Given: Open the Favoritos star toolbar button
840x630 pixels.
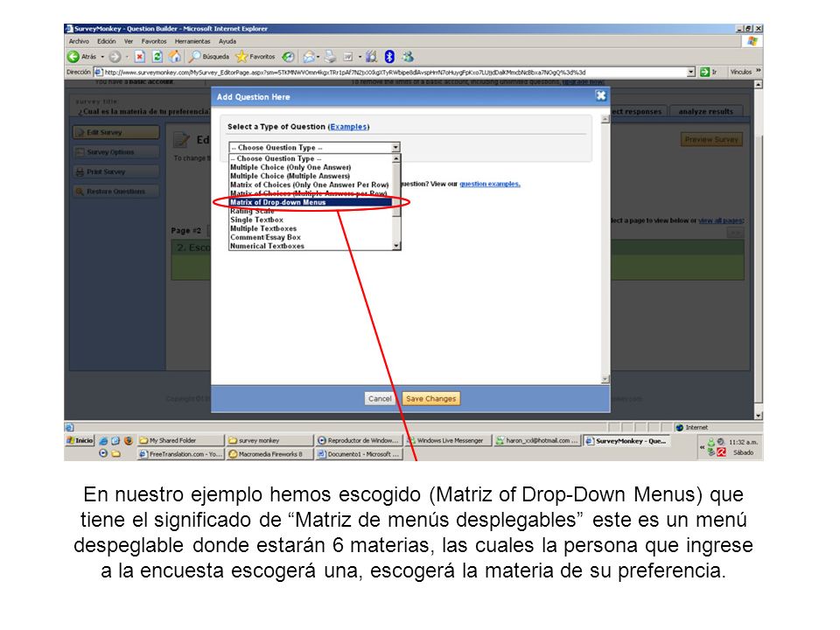Looking at the screenshot, I should [255, 56].
